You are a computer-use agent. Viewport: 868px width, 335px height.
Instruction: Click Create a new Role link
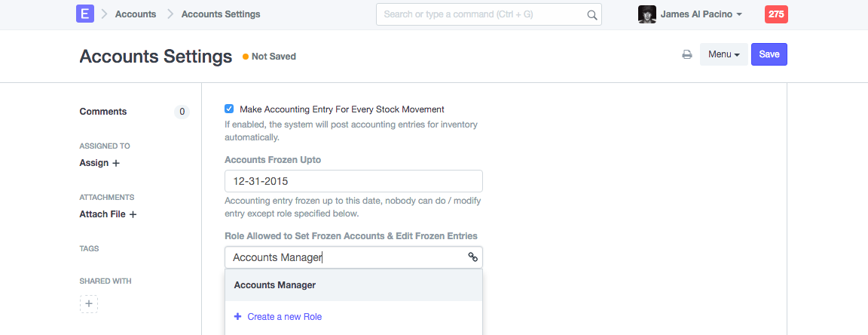[284, 317]
